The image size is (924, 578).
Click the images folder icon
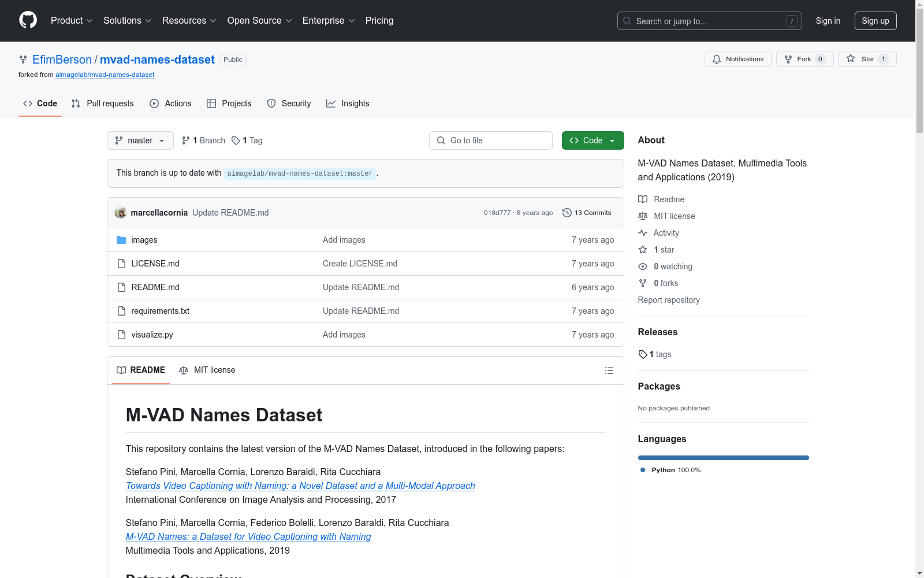(121, 240)
